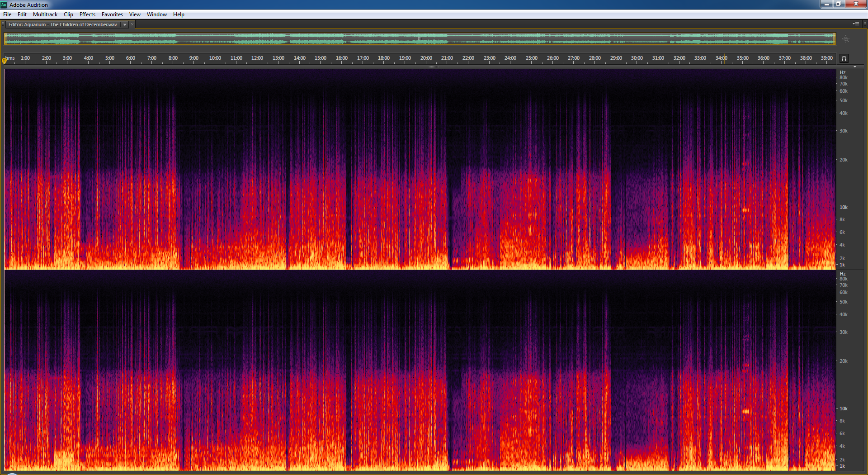Open the Favorites menu
Image resolution: width=868 pixels, height=475 pixels.
coord(112,14)
